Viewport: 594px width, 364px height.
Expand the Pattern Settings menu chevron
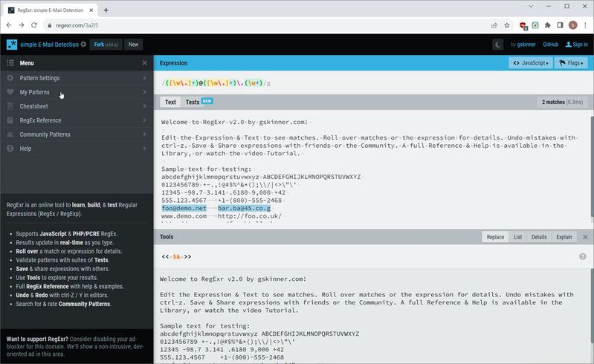(144, 78)
